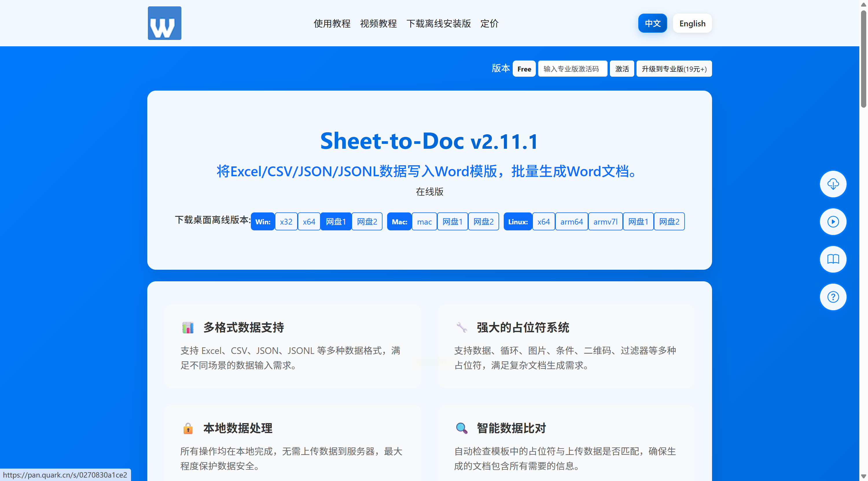Click the lock icon beside 本地数据处理
The height and width of the screenshot is (481, 868).
(x=188, y=428)
